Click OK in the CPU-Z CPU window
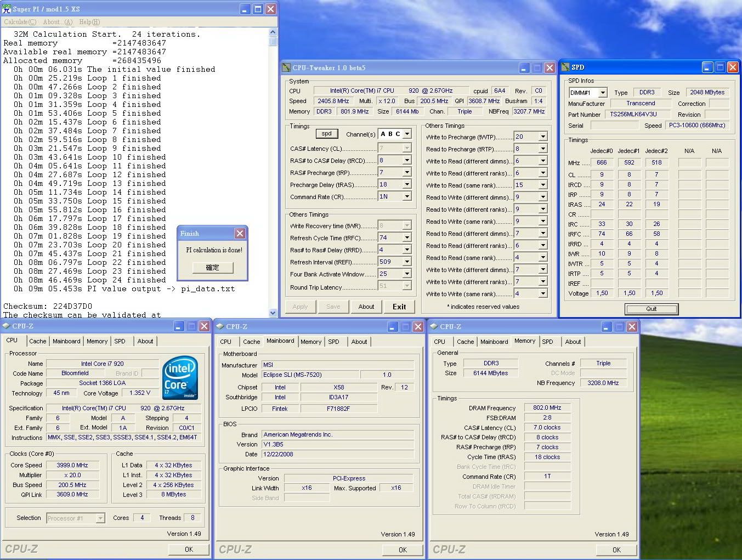This screenshot has height=560, width=742. pyautogui.click(x=189, y=549)
